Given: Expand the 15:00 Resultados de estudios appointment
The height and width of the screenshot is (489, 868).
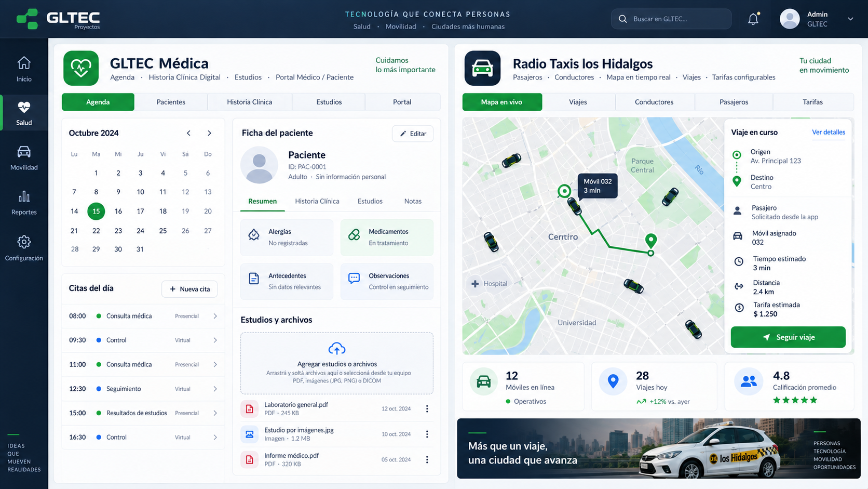Looking at the screenshot, I should point(215,413).
